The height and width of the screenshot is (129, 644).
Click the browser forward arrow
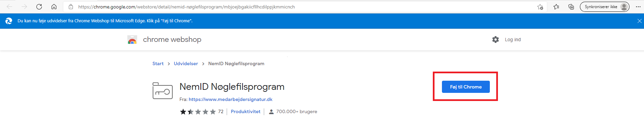coord(24,7)
